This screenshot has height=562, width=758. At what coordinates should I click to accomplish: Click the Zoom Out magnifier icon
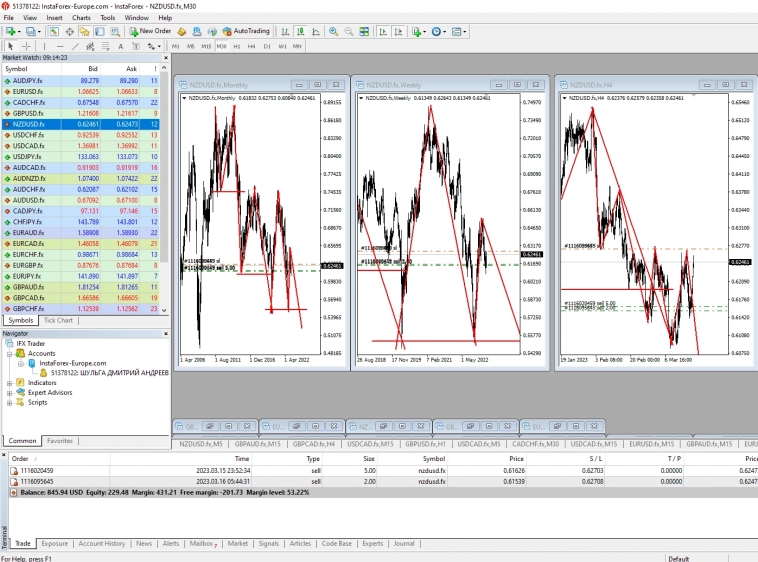tap(347, 31)
